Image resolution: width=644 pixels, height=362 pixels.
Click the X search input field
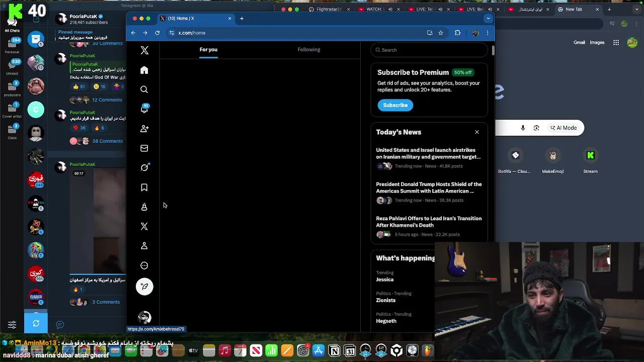(430, 50)
